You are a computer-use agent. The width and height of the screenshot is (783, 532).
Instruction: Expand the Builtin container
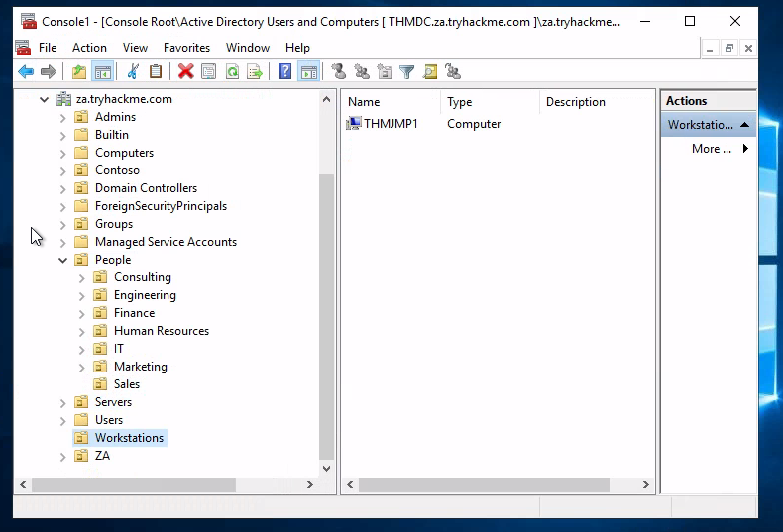pos(62,136)
